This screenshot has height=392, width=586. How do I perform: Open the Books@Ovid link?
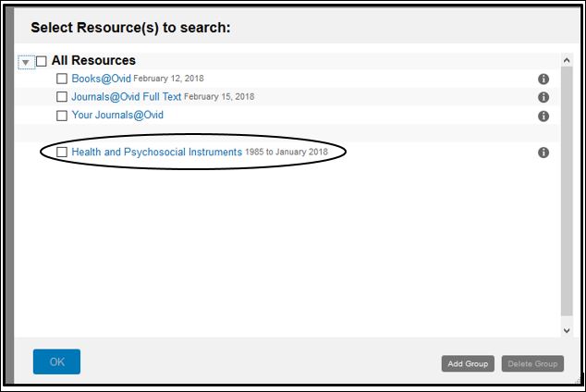pyautogui.click(x=101, y=79)
